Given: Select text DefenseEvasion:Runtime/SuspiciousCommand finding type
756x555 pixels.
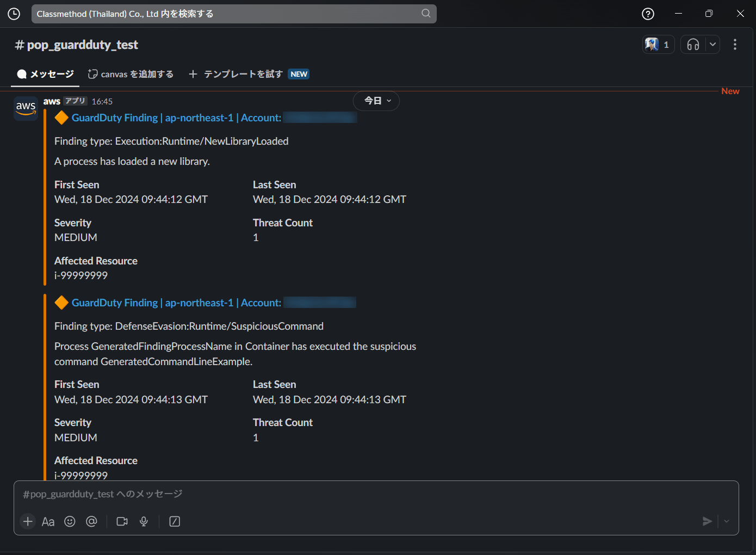Looking at the screenshot, I should click(x=219, y=326).
